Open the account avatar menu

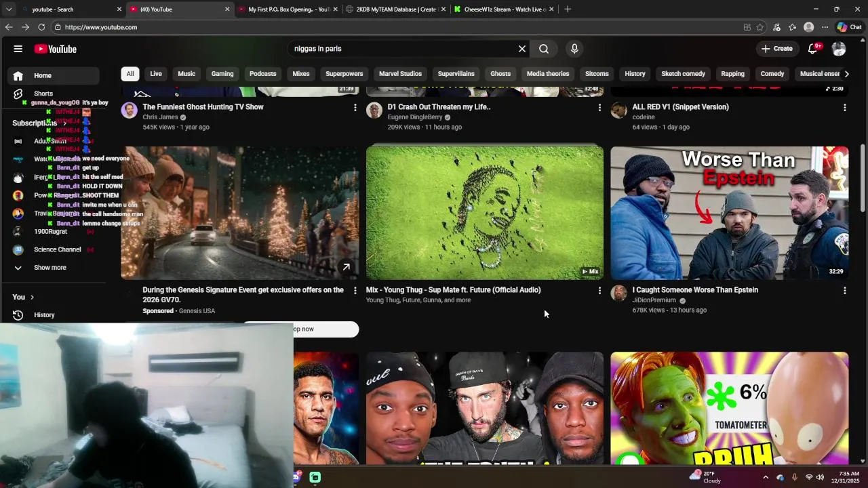839,49
